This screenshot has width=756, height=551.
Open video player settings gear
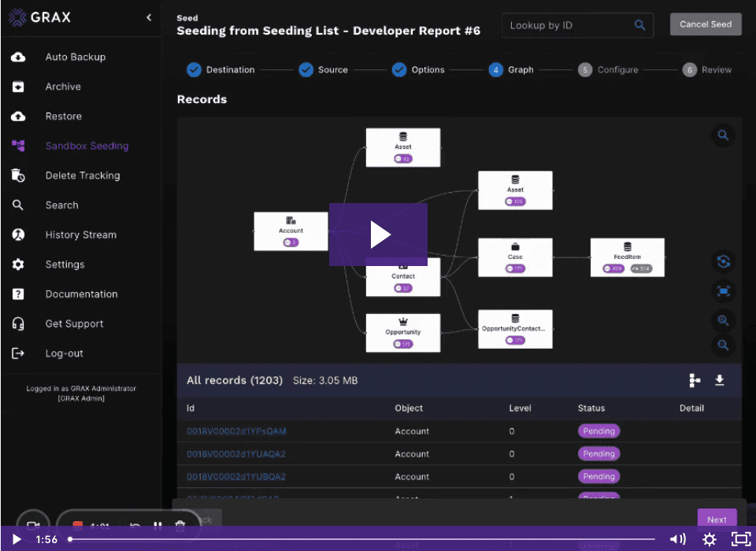pyautogui.click(x=710, y=539)
